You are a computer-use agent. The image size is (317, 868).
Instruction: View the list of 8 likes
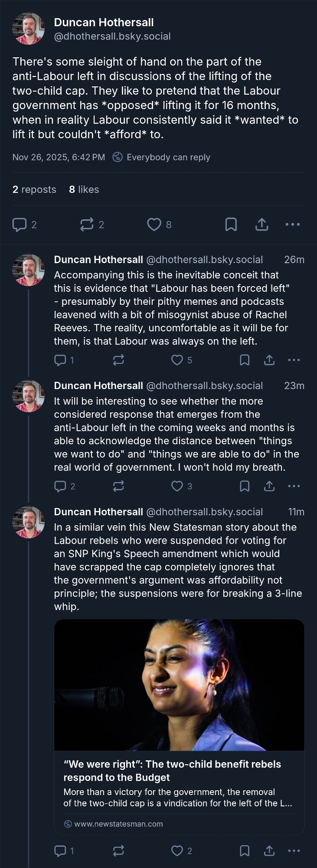point(84,189)
